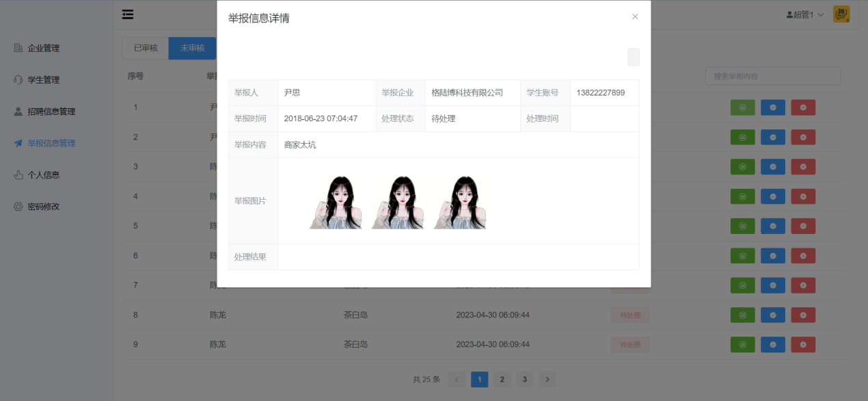Click the blue approve icon for row 6
Image resolution: width=868 pixels, height=401 pixels.
[x=773, y=256]
